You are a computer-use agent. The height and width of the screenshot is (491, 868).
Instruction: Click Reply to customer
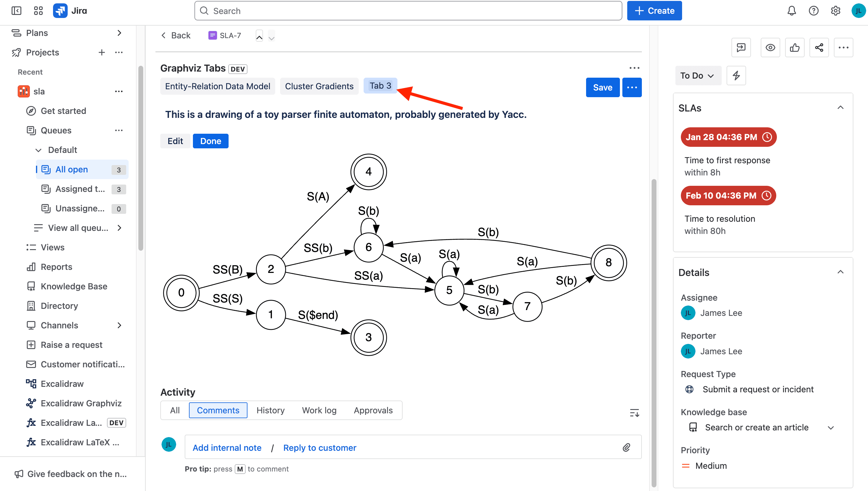coord(319,448)
